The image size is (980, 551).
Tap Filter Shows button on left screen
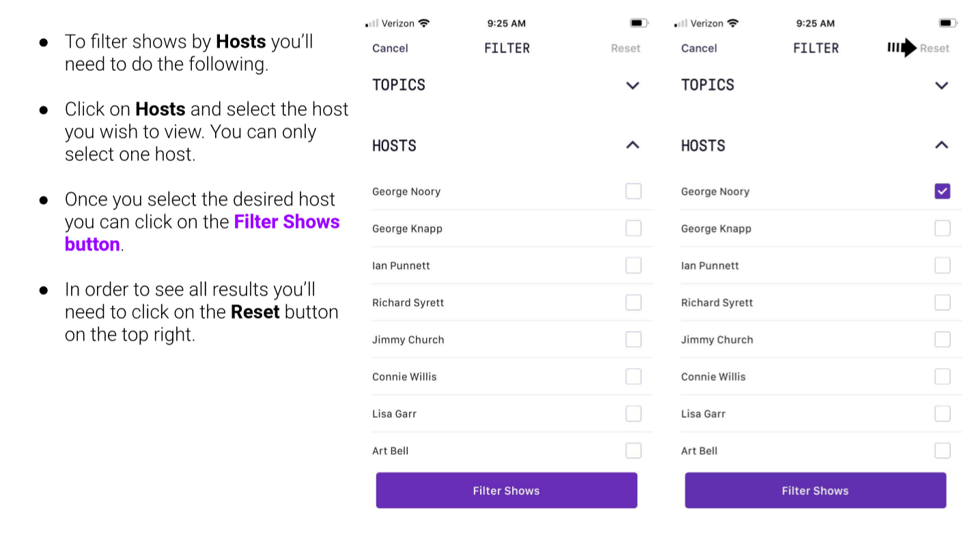507,490
